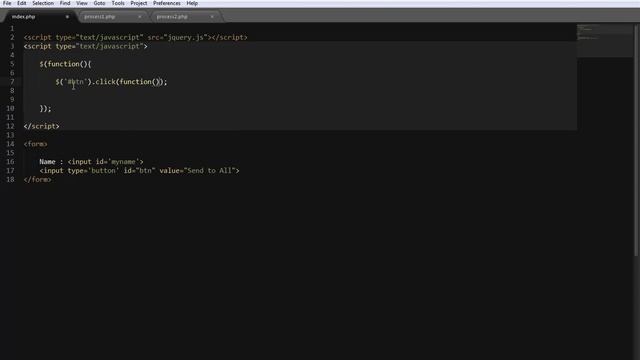
Task: Close the process1.php tab
Action: coord(140,17)
